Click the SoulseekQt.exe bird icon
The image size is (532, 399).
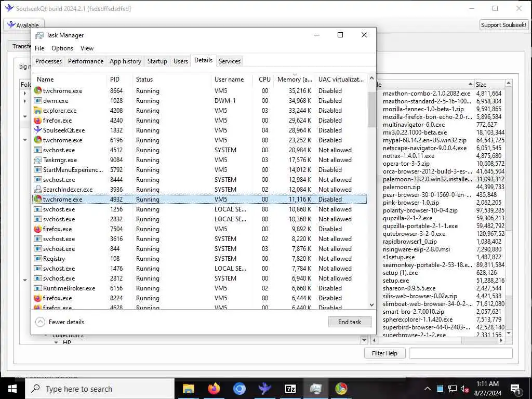[37, 130]
